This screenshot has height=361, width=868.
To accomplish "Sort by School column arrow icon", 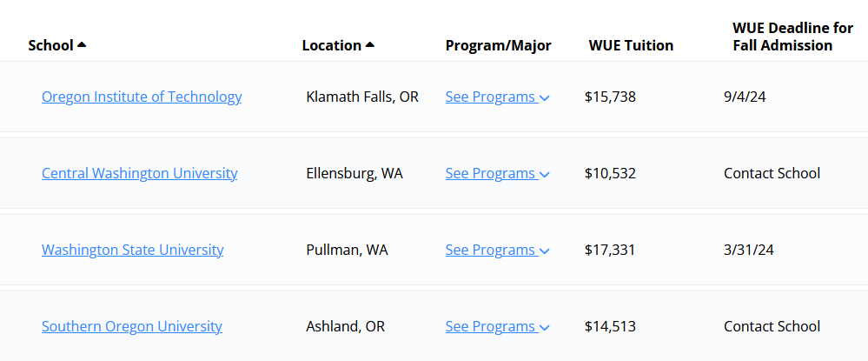I will (82, 45).
